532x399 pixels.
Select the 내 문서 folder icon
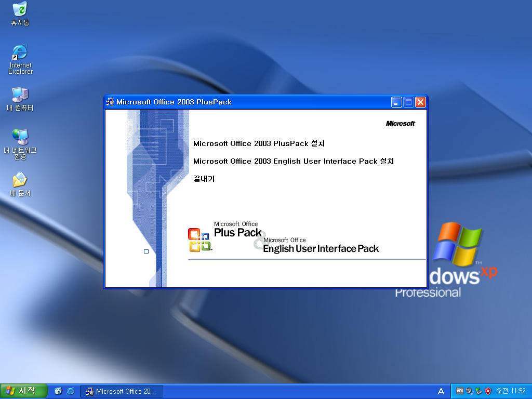pyautogui.click(x=20, y=184)
